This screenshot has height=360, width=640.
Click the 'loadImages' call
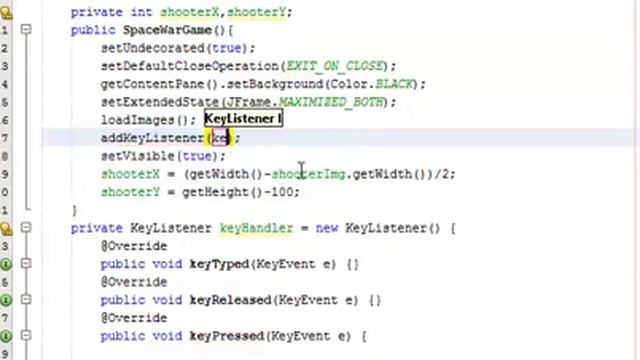tap(138, 120)
